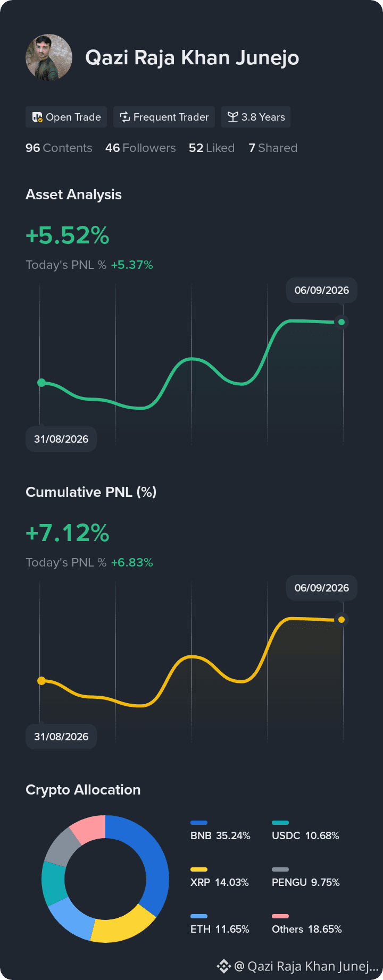Click the Qazi Raja Khan Junejo profile name
The image size is (383, 980).
click(x=192, y=57)
